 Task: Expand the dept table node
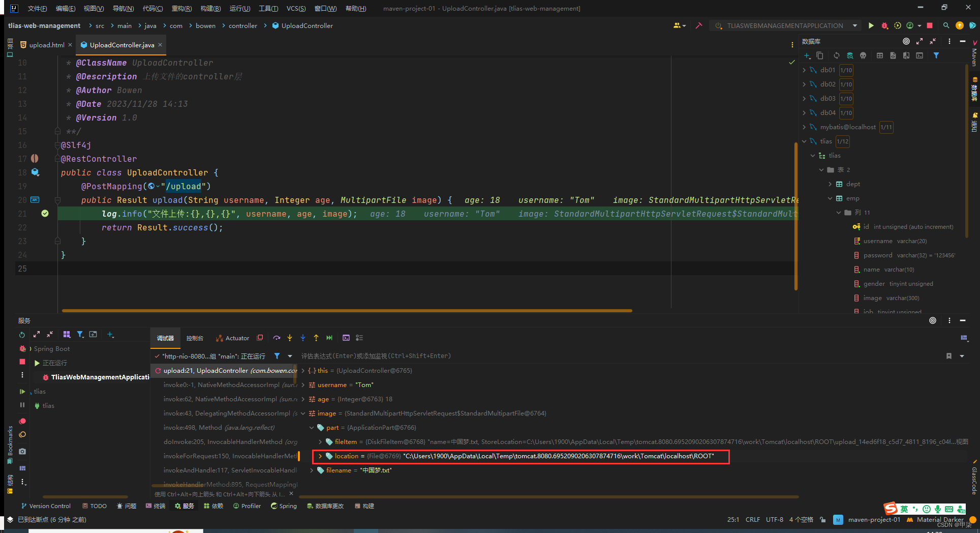pyautogui.click(x=830, y=184)
